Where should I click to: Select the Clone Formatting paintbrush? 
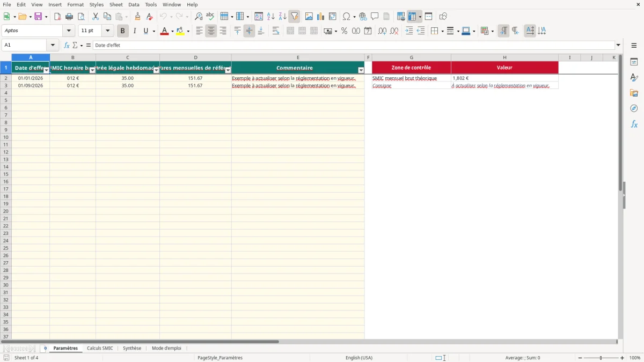[138, 17]
